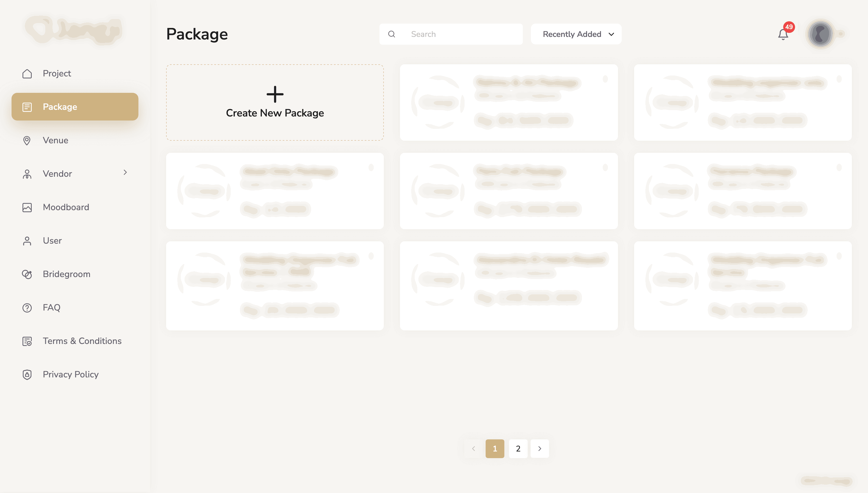Click the Project home icon
Image resolution: width=868 pixels, height=493 pixels.
[x=27, y=74]
